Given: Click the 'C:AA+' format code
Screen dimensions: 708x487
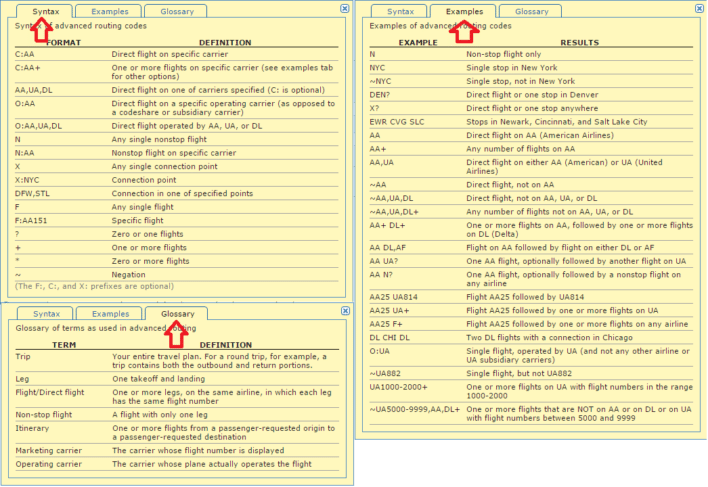Looking at the screenshot, I should click(28, 68).
